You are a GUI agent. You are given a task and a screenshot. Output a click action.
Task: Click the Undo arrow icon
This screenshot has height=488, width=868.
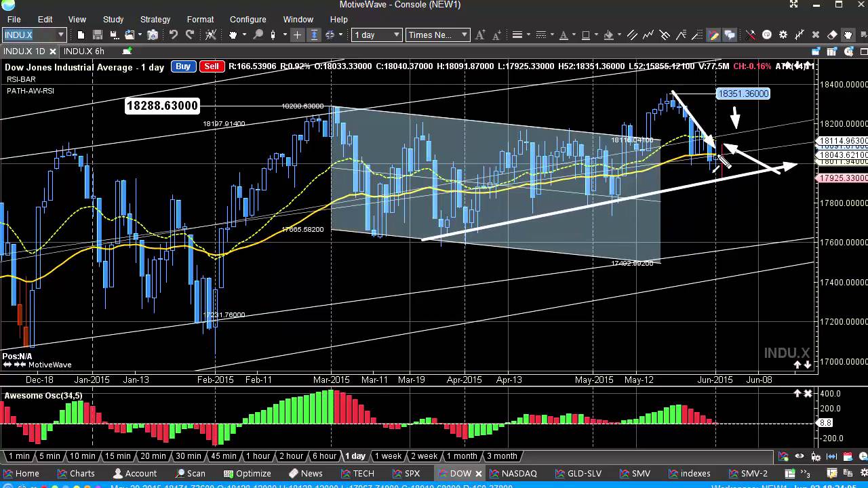tap(173, 35)
